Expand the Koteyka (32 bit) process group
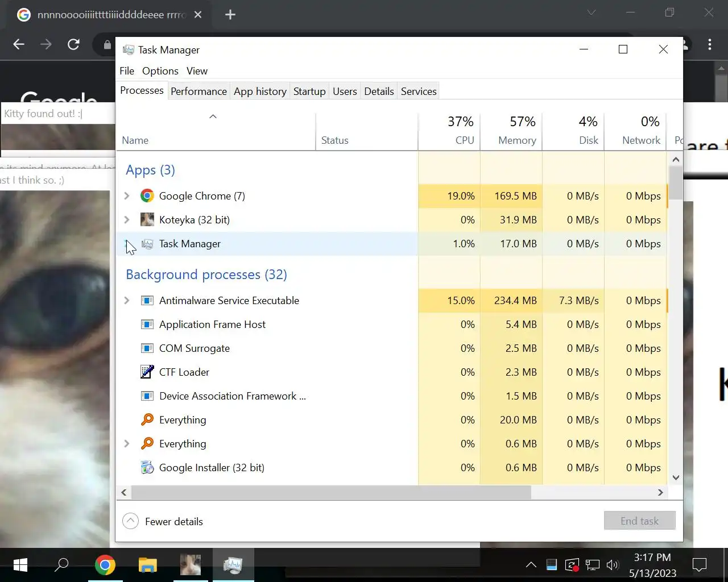This screenshot has width=728, height=582. coord(127,219)
